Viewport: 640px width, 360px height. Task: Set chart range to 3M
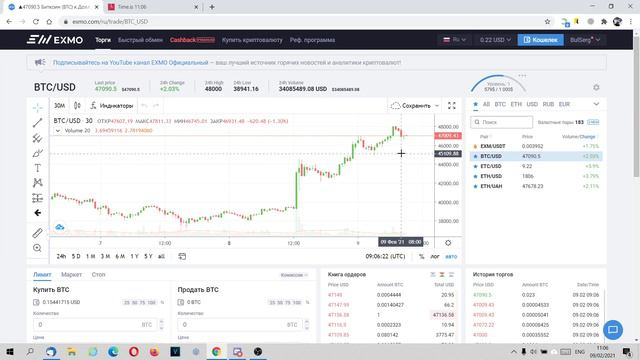(x=105, y=256)
